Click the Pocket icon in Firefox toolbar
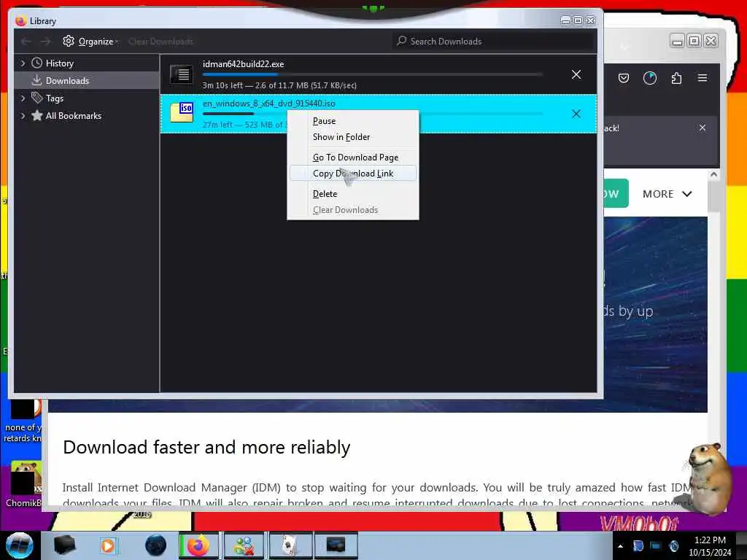The height and width of the screenshot is (560, 747). click(x=624, y=78)
